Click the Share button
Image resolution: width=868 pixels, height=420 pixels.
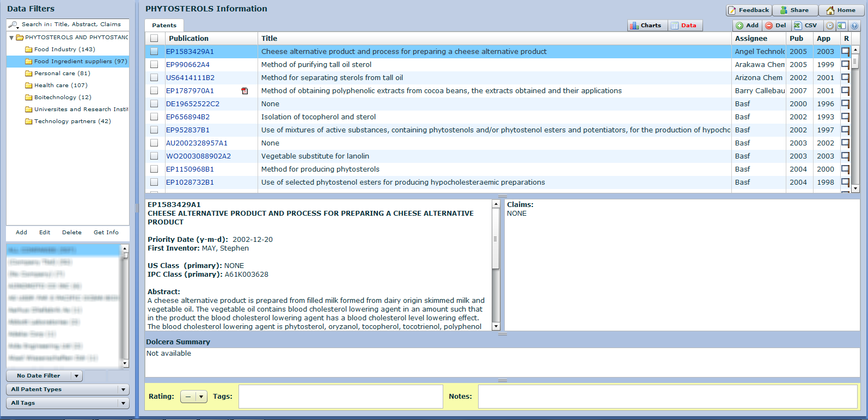(794, 10)
